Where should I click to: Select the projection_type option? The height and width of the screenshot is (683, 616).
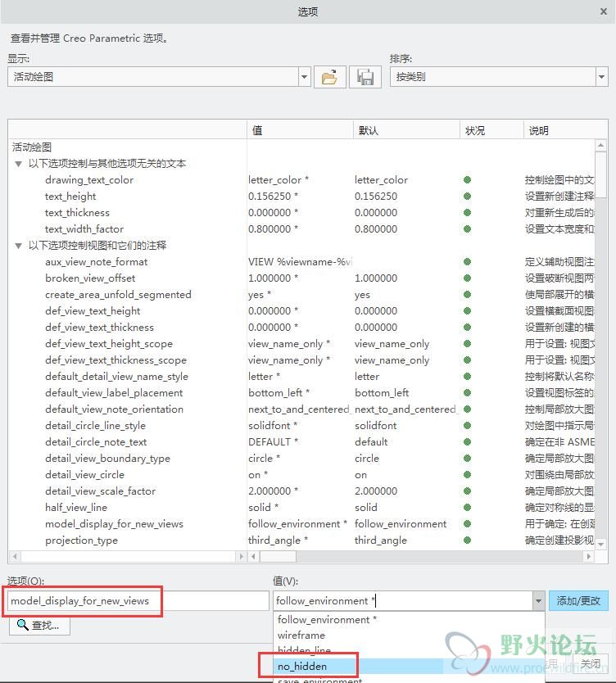[x=81, y=541]
